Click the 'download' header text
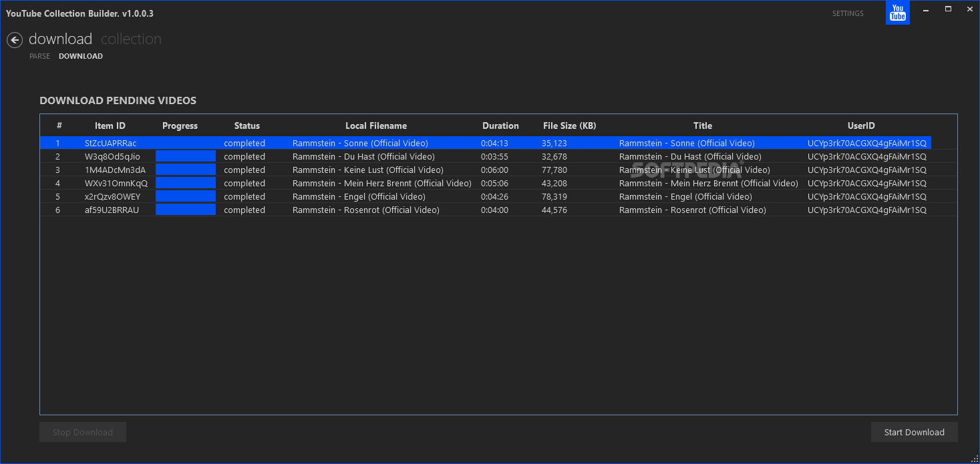 click(x=60, y=39)
